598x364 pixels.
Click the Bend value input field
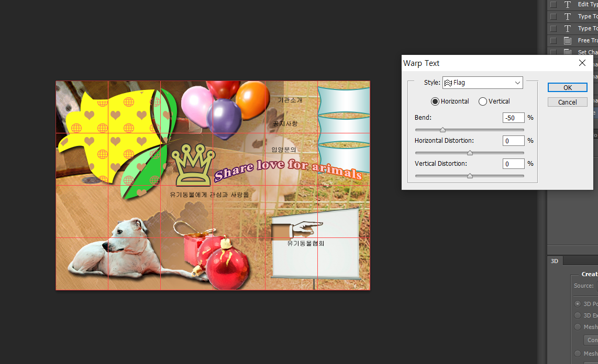tap(513, 118)
